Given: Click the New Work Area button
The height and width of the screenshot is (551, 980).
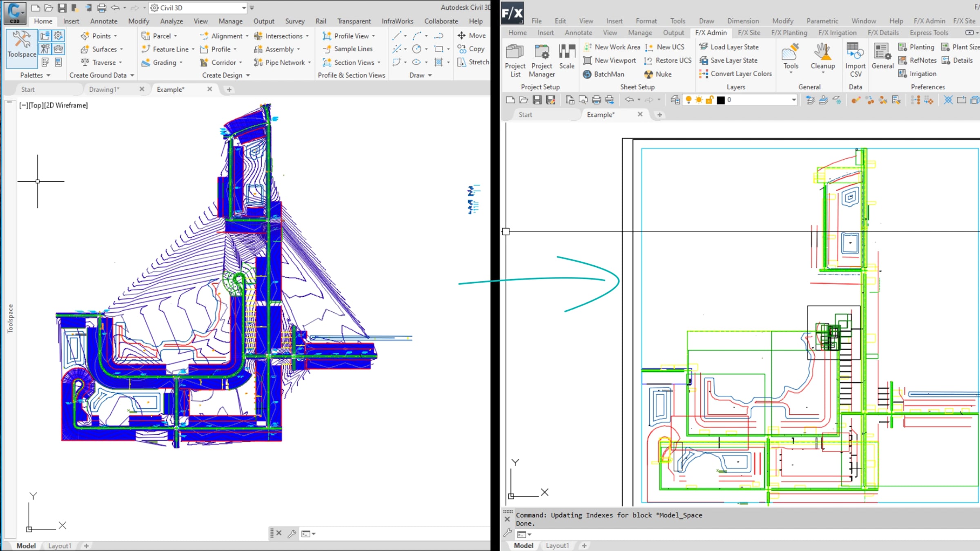Looking at the screenshot, I should point(612,47).
